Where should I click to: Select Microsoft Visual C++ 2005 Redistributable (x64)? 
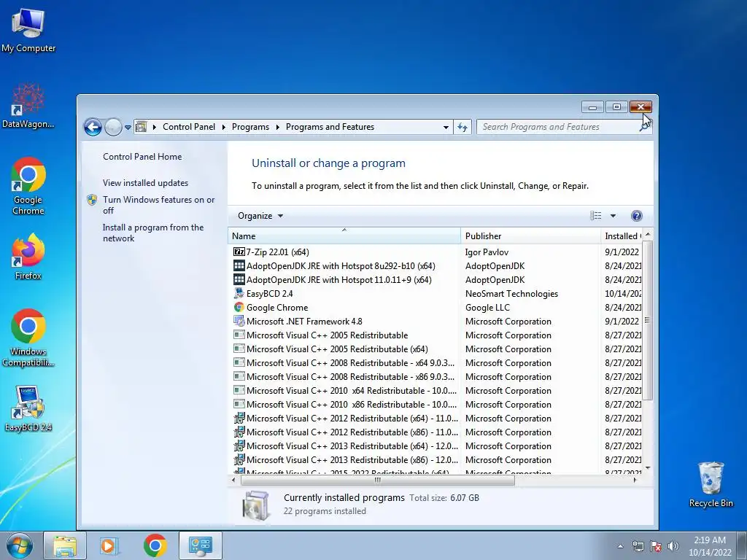tap(435, 349)
